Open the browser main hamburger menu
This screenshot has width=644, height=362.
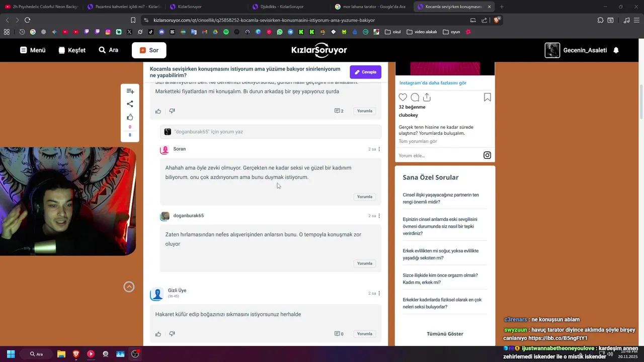click(x=637, y=20)
